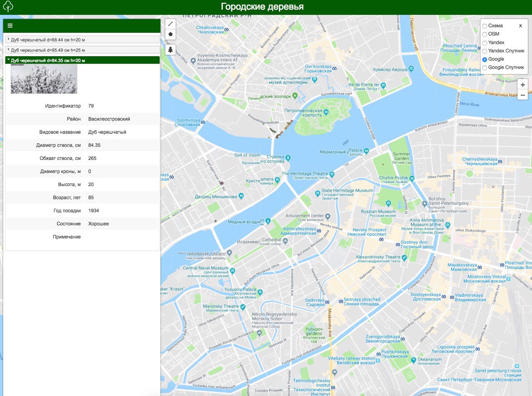Close the layer switcher with X
Screen dimensions: 532x396
[x=520, y=26]
